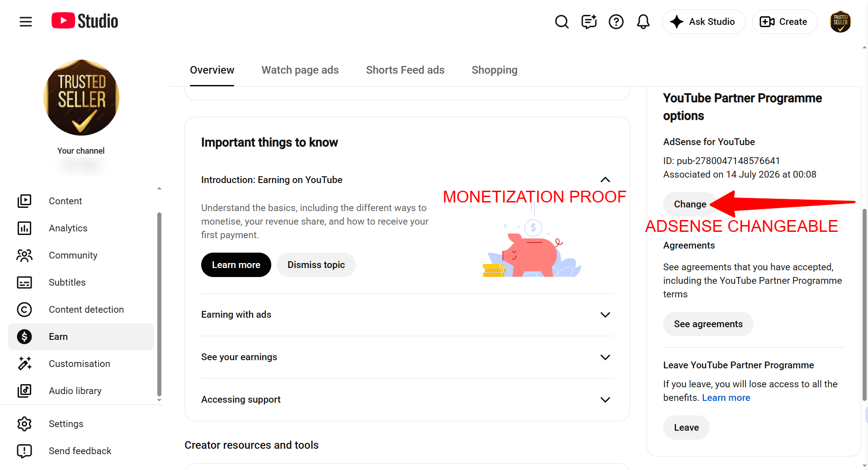This screenshot has width=868, height=470.
Task: Open Customisation in the sidebar
Action: click(x=81, y=364)
